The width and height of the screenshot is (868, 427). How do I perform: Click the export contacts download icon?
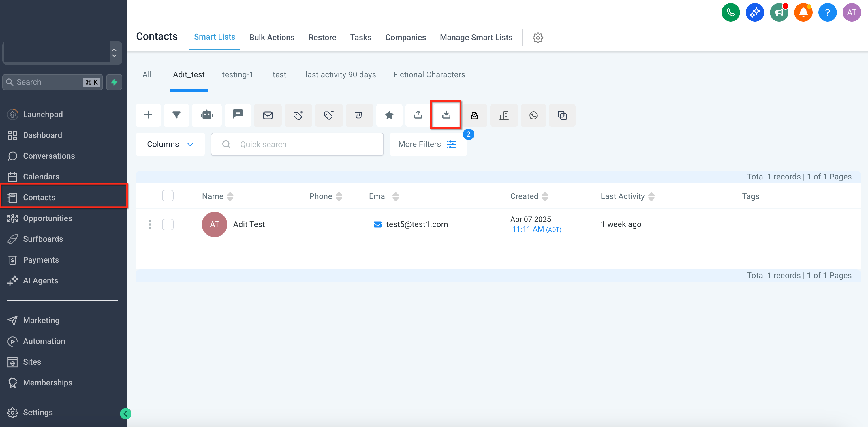(x=446, y=115)
